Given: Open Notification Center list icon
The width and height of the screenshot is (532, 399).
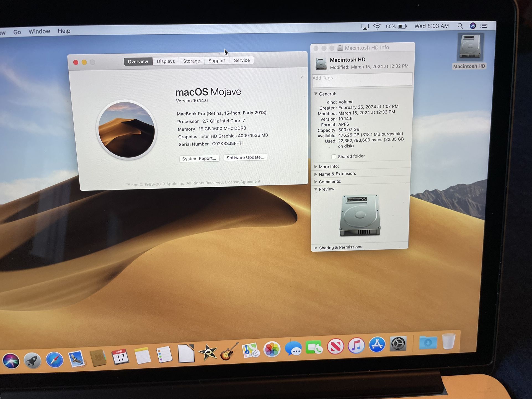Looking at the screenshot, I should [484, 26].
